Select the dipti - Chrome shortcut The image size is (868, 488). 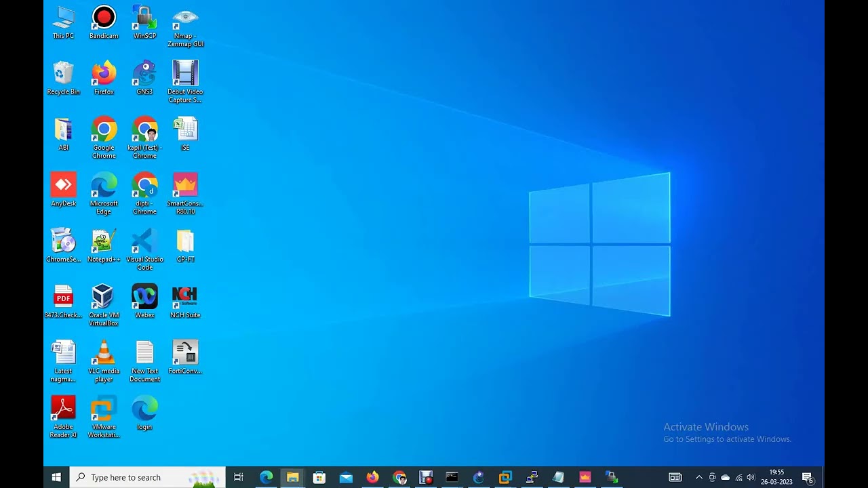point(144,193)
